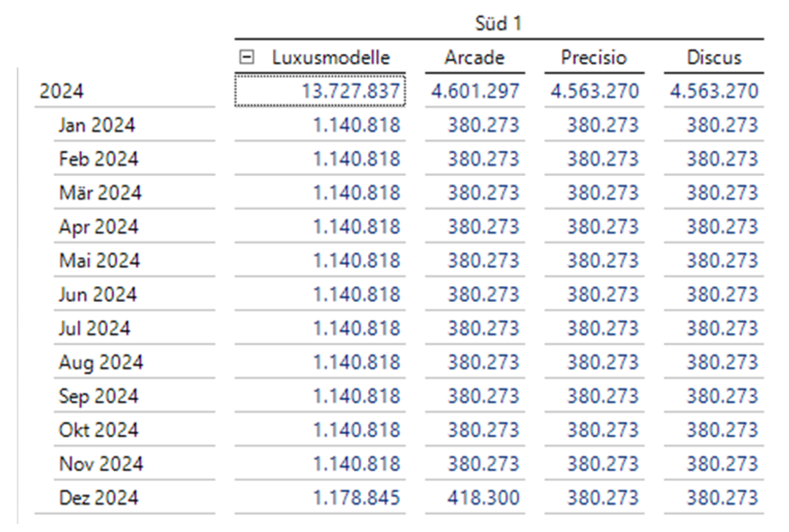The height and width of the screenshot is (532, 789).
Task: Select the Arcade cell showing 418.300
Action: [483, 498]
